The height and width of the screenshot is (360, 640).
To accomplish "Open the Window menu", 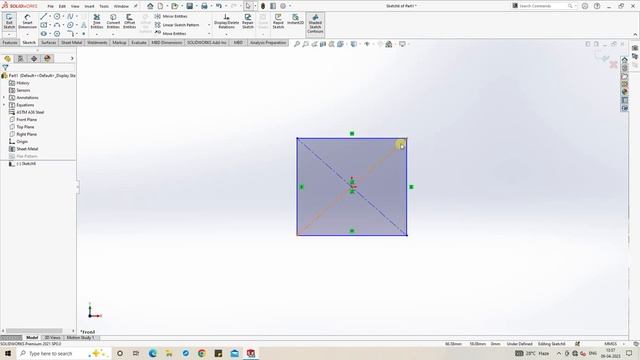I will 121,7.
